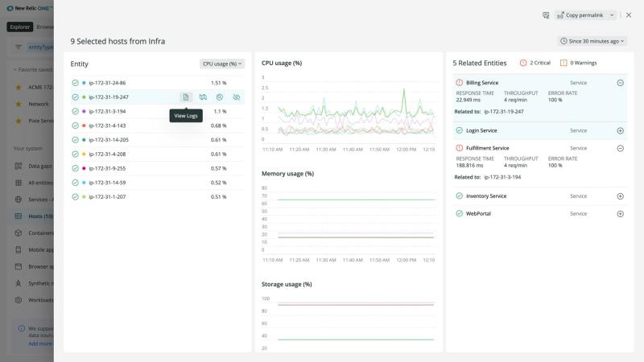Open Workloads in background sidebar

click(x=41, y=300)
